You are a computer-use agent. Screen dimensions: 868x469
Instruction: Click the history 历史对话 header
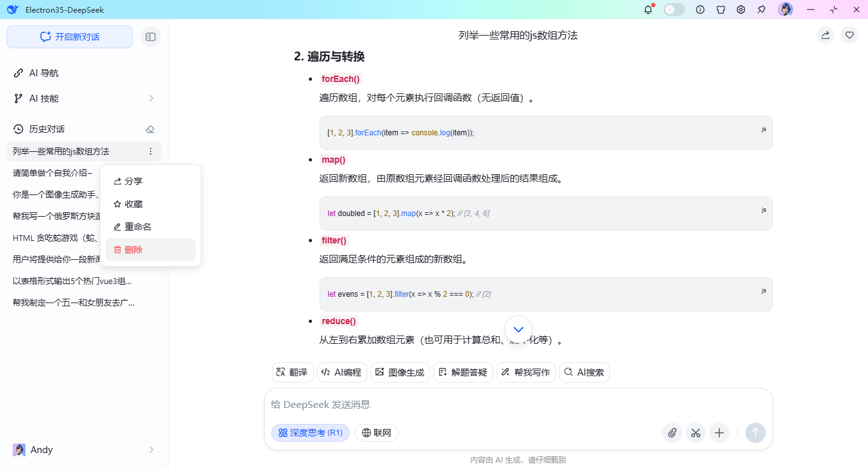pos(47,129)
